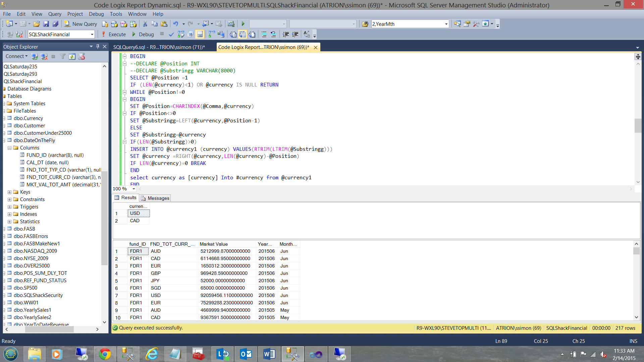Click the Object Explorer horizontal scrollbar thumb
Screen dimensions: 644x362
(49, 329)
